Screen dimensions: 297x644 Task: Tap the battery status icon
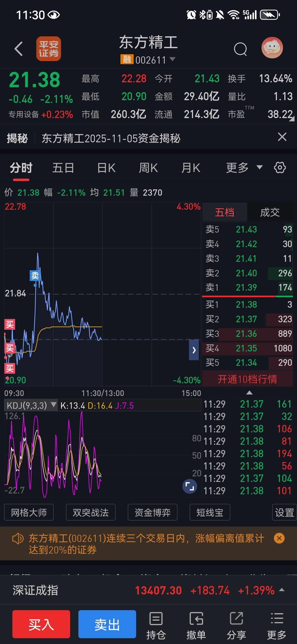pyautogui.click(x=270, y=15)
